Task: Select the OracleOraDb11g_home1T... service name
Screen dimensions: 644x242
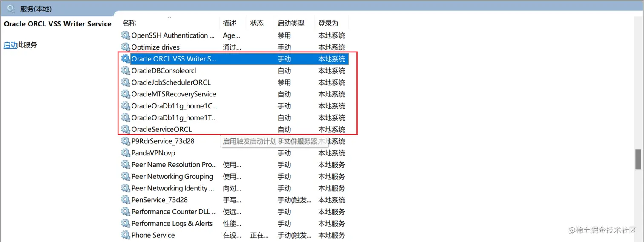Action: 174,117
